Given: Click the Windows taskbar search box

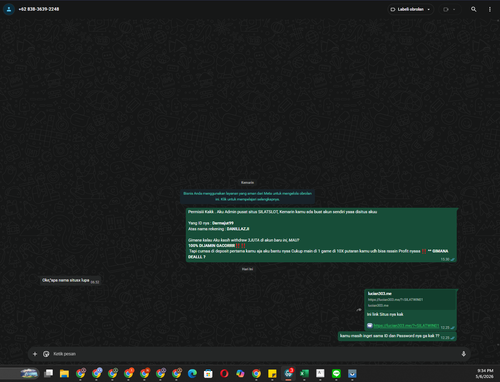Looking at the screenshot, I should pos(20,374).
